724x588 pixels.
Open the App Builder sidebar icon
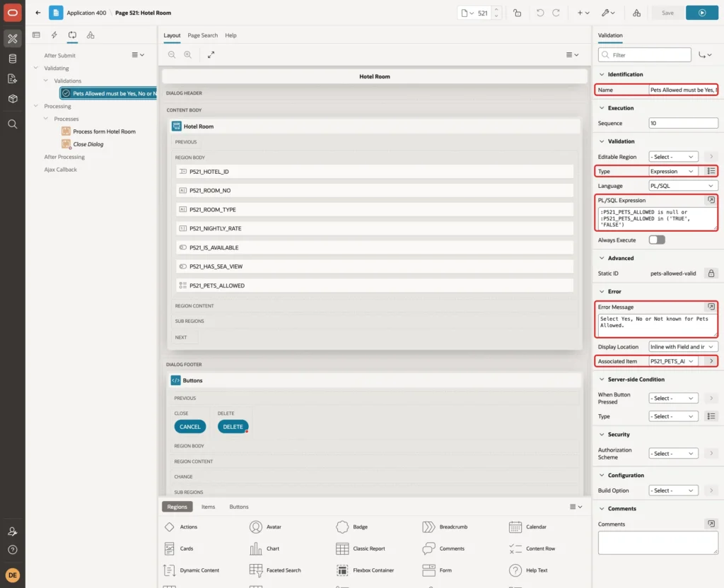pos(13,38)
